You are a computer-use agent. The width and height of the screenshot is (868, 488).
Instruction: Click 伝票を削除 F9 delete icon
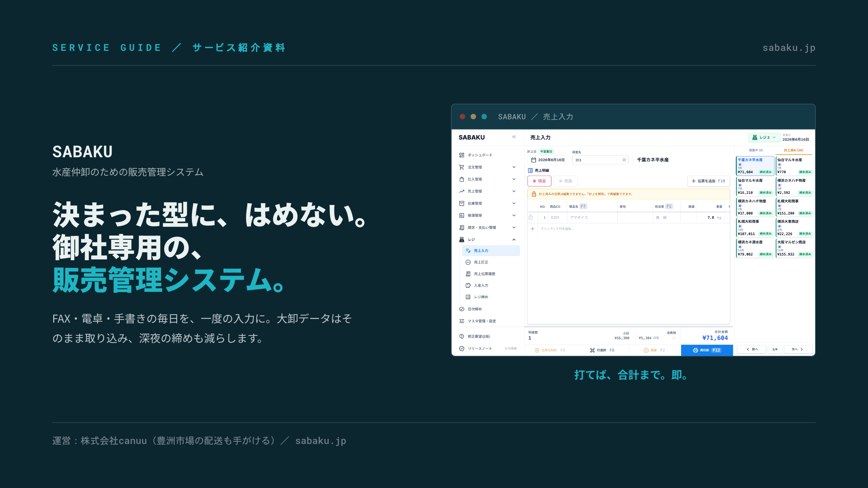(x=537, y=350)
